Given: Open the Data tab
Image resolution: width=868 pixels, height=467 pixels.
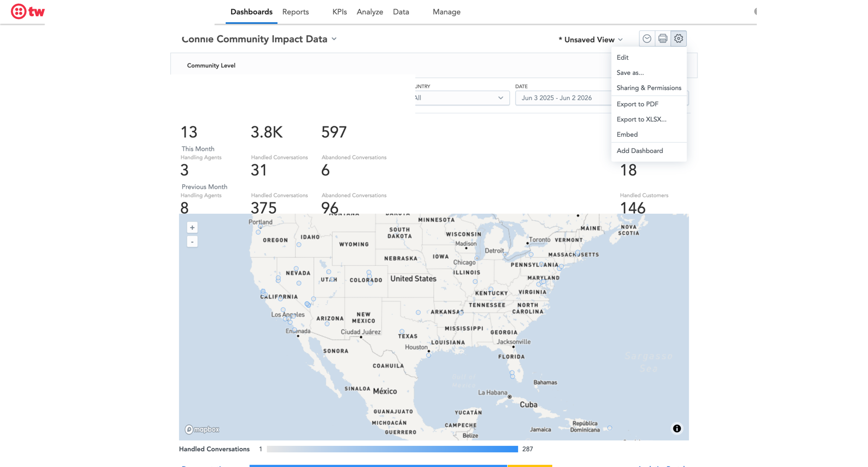Looking at the screenshot, I should pos(401,12).
